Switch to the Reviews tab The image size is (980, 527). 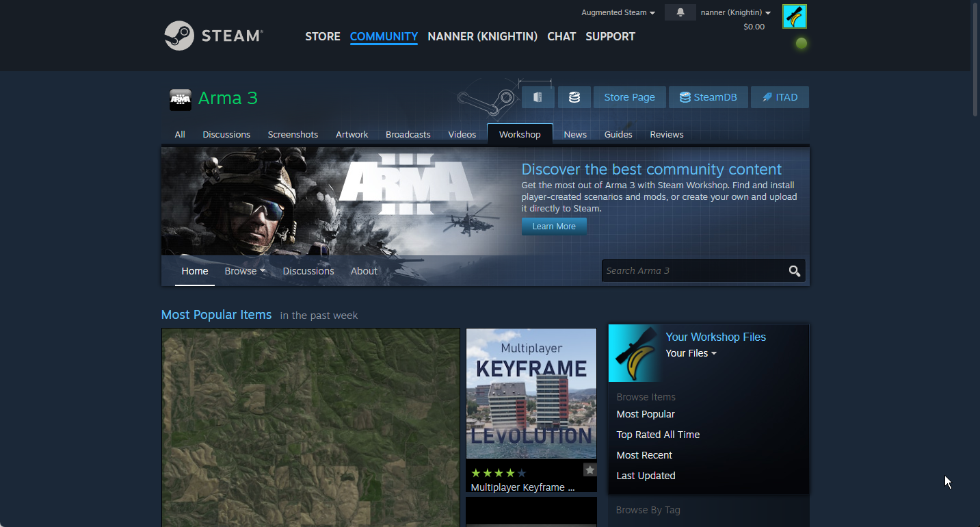coord(667,134)
